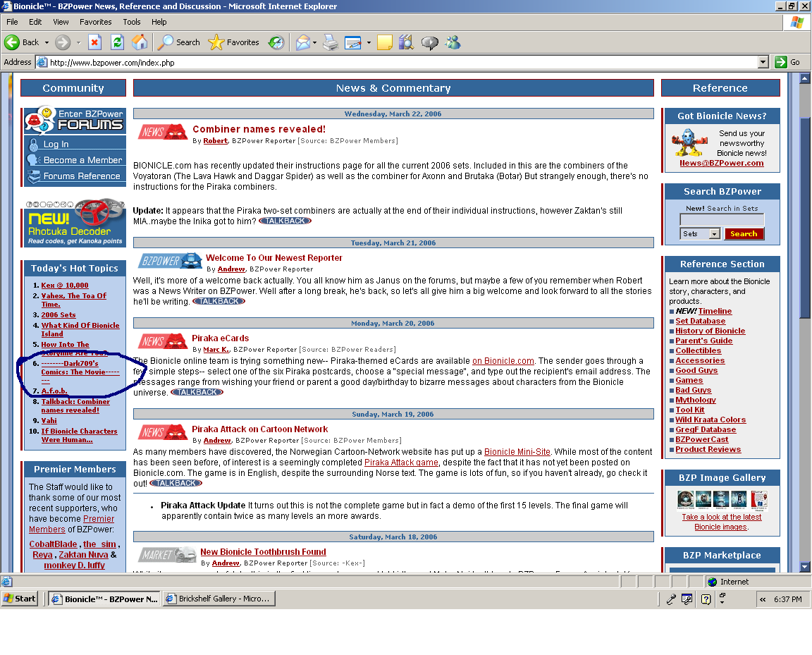Open the Piraka Attack game link
The height and width of the screenshot is (655, 812).
tap(401, 463)
